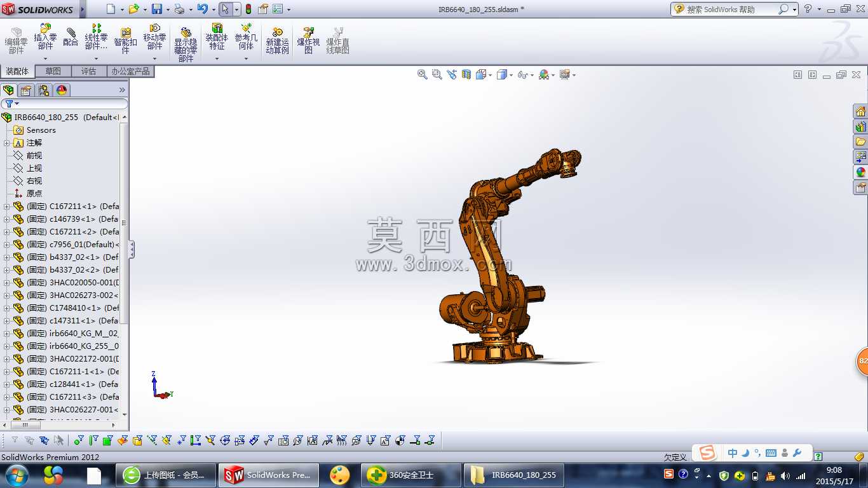Toggle the Filter Edges selection filter

tap(93, 440)
